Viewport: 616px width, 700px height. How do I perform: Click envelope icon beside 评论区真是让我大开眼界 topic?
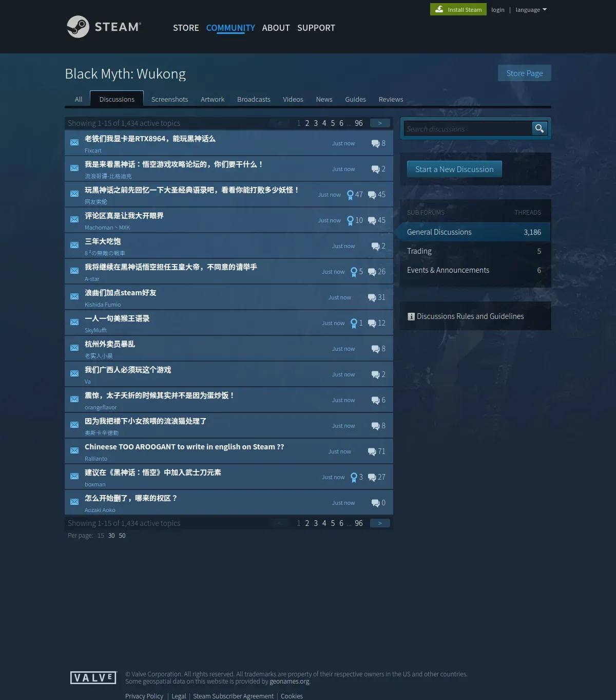click(x=74, y=219)
